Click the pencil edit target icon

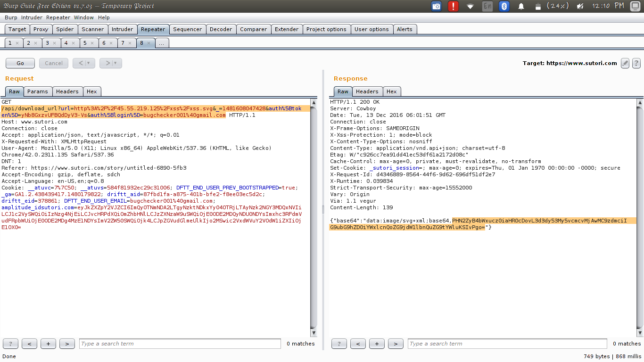(x=625, y=63)
